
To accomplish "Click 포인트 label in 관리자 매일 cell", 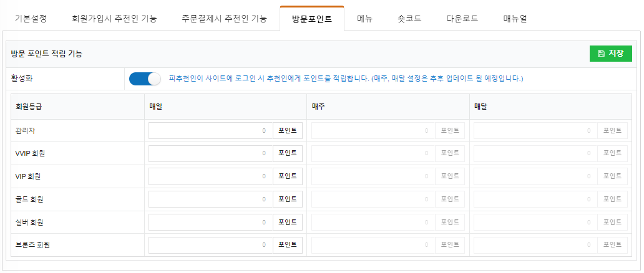I will click(x=288, y=130).
